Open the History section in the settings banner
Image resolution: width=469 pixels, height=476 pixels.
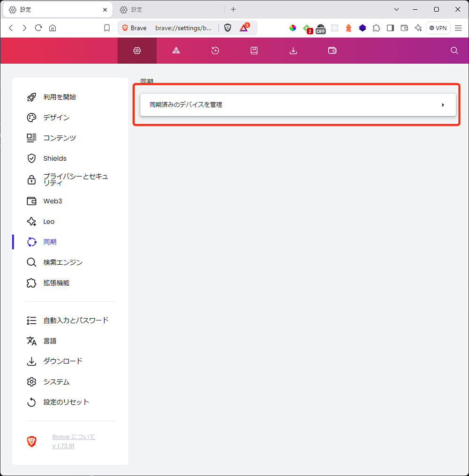tap(215, 50)
